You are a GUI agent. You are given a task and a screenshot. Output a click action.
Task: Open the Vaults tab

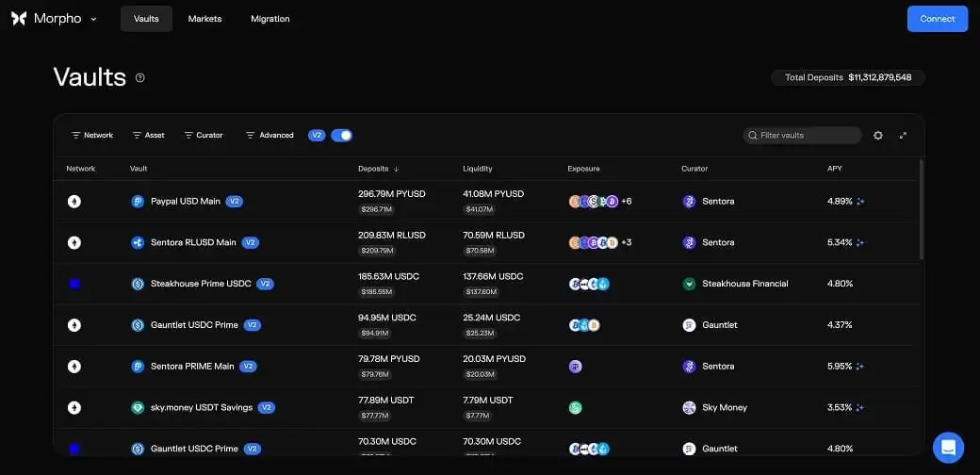point(146,19)
